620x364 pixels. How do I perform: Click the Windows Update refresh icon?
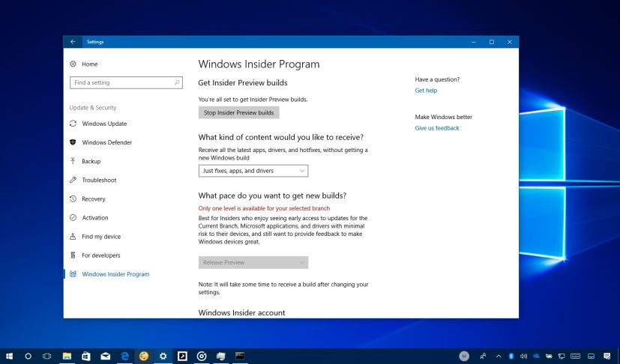pos(73,124)
